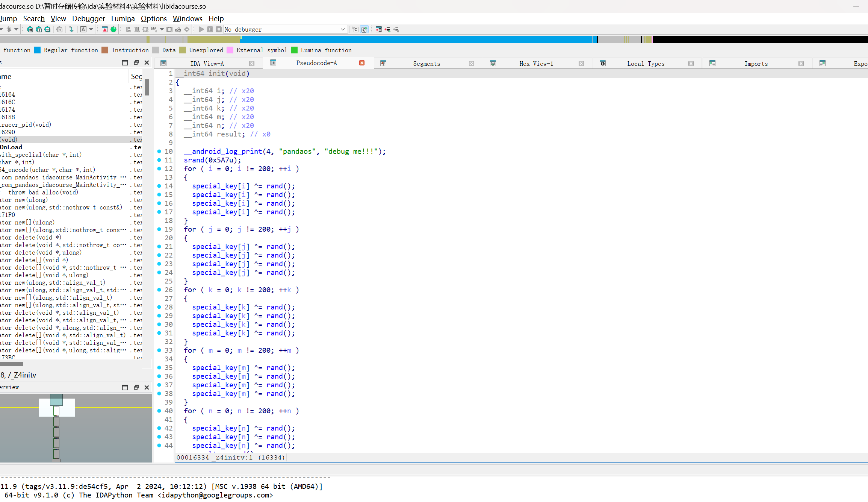The width and height of the screenshot is (868, 502).
Task: Open the Debugger menu
Action: click(x=88, y=18)
